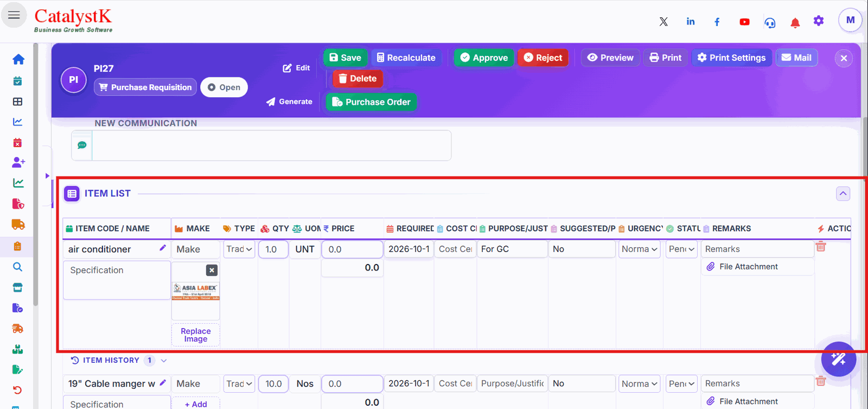Open the magic wand floating button
This screenshot has height=409, width=868.
click(x=839, y=359)
